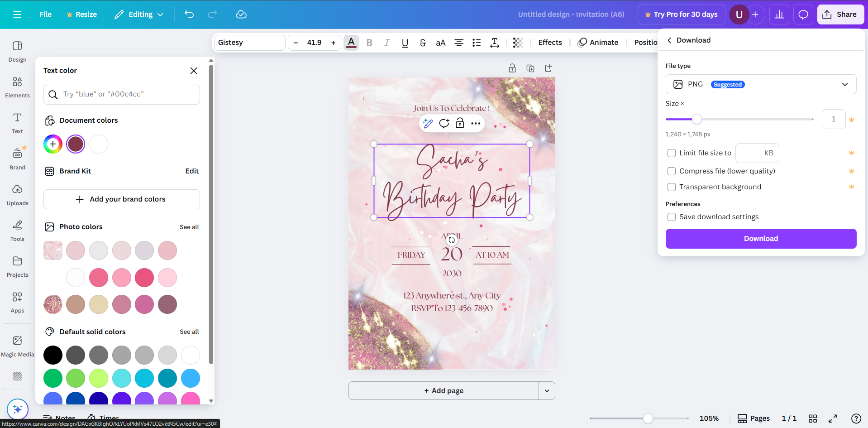868x428 pixels.
Task: Open the PNG file type dropdown
Action: [844, 84]
